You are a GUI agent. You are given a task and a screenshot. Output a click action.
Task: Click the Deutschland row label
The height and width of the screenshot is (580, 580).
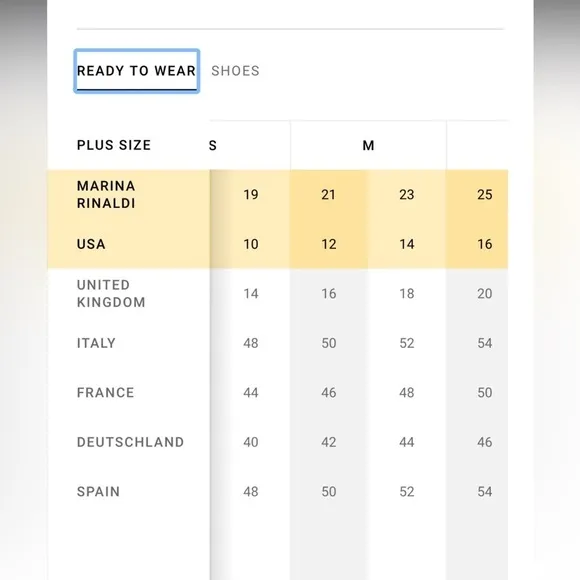point(130,442)
